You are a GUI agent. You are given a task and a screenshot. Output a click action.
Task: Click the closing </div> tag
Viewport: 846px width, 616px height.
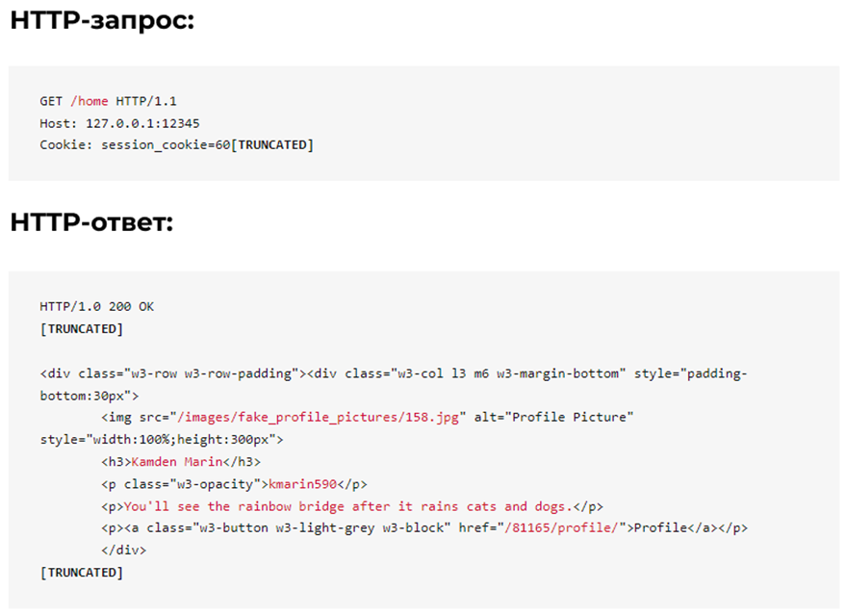coord(123,551)
